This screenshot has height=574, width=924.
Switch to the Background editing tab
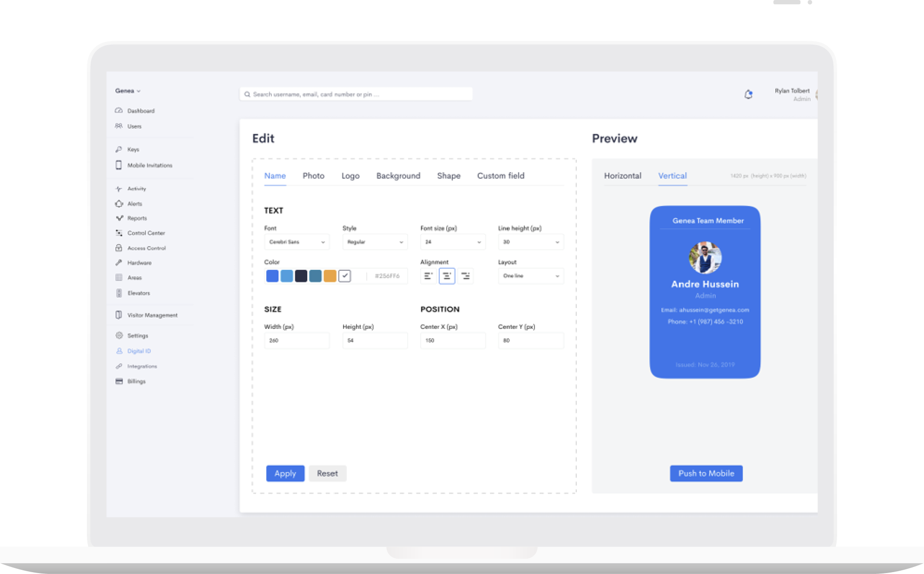pos(398,176)
